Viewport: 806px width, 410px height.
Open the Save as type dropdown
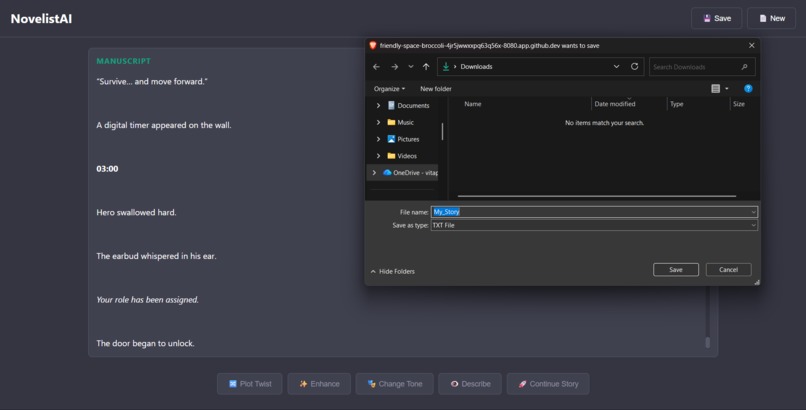pyautogui.click(x=594, y=225)
